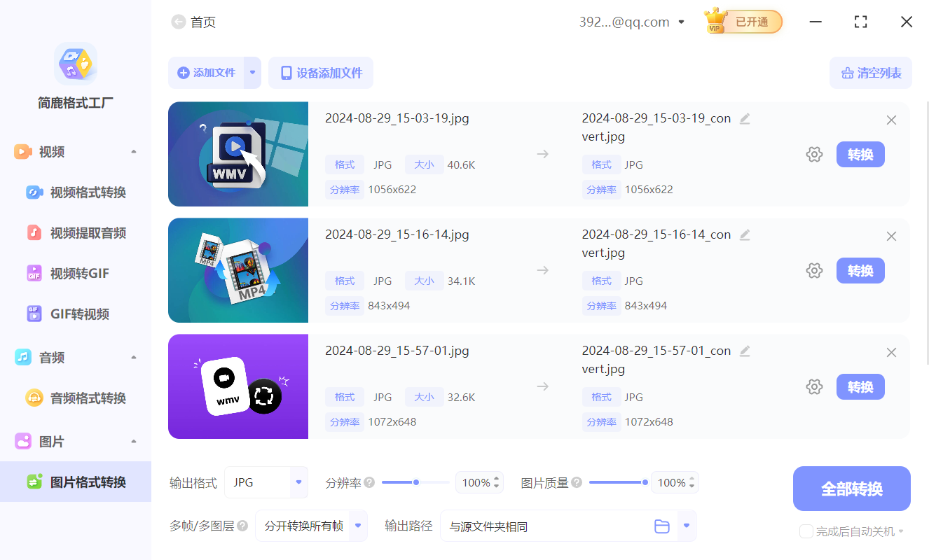Clear the list with 清空列表
The height and width of the screenshot is (560, 929).
870,73
